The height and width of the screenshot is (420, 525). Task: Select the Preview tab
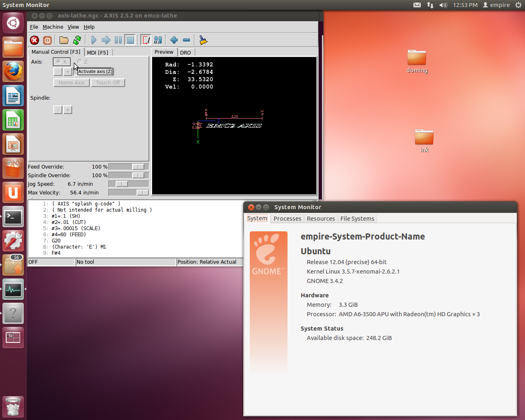point(164,52)
